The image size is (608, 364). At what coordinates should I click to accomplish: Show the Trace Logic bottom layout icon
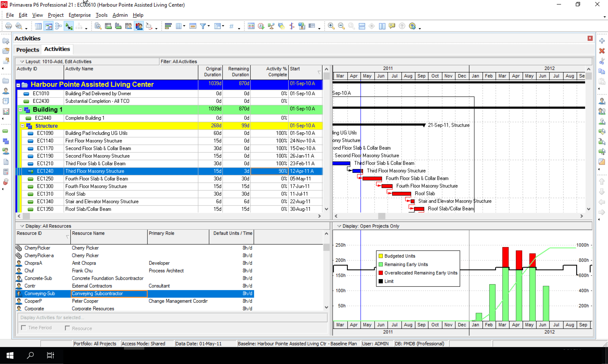click(149, 26)
